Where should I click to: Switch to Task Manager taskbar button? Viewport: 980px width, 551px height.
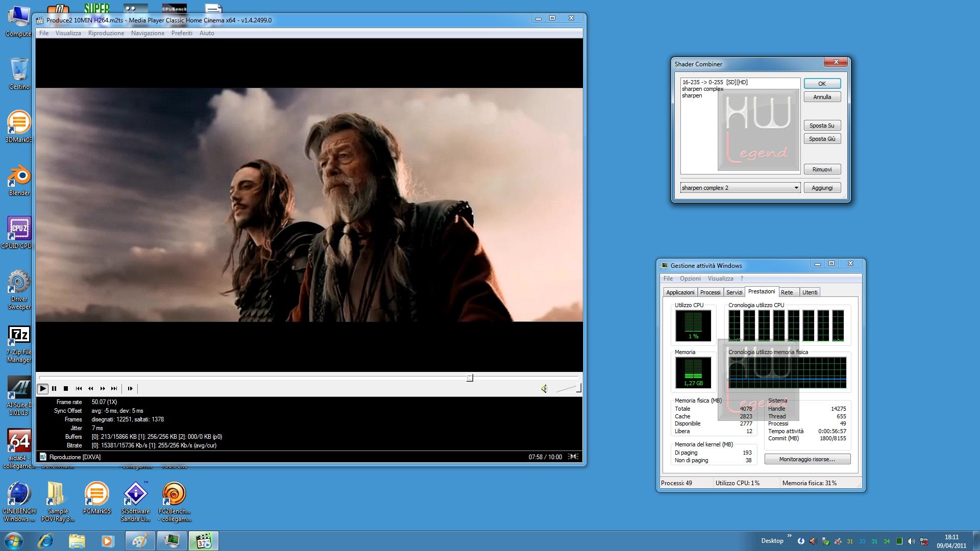[x=171, y=541]
